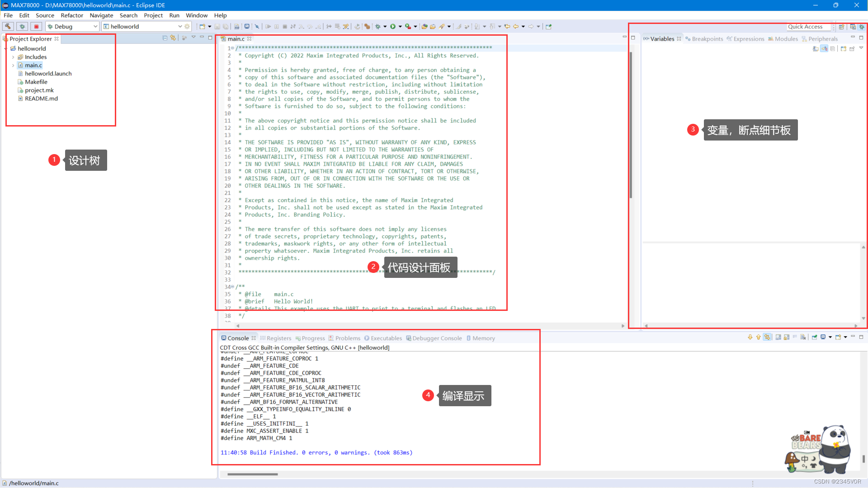868x488 pixels.
Task: Switch to the C/C++ perspective icon
Action: pos(853,27)
